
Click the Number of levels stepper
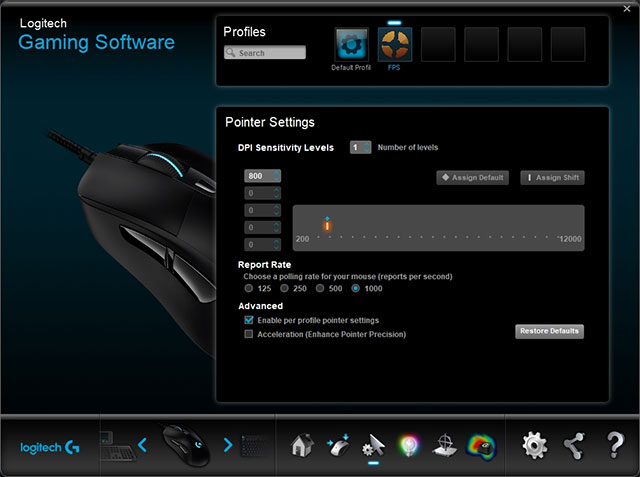[x=360, y=147]
